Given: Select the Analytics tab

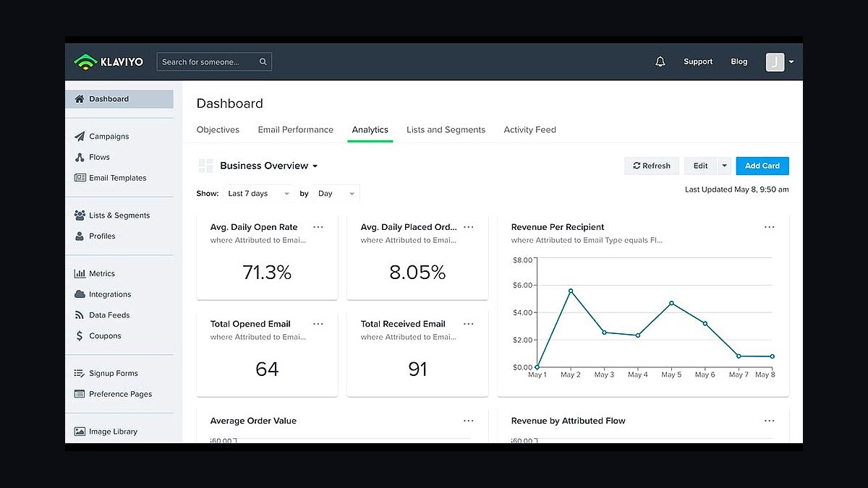Looking at the screenshot, I should [370, 130].
